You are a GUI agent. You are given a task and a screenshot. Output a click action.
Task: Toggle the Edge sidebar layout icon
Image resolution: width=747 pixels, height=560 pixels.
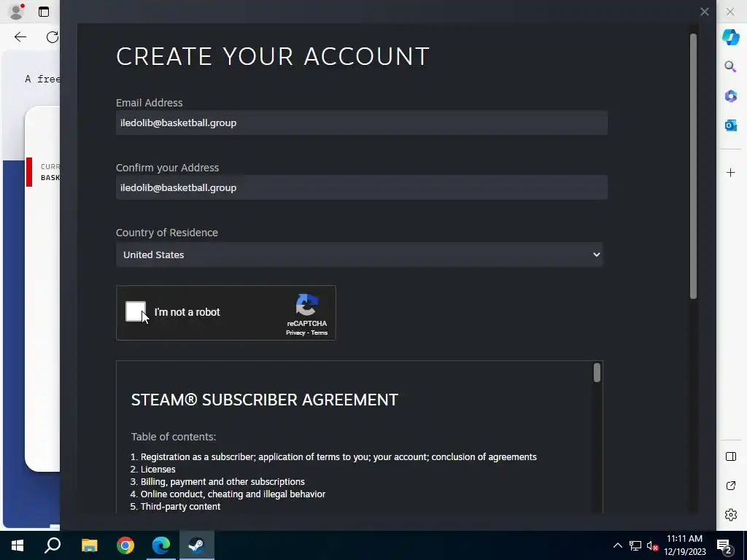[730, 456]
